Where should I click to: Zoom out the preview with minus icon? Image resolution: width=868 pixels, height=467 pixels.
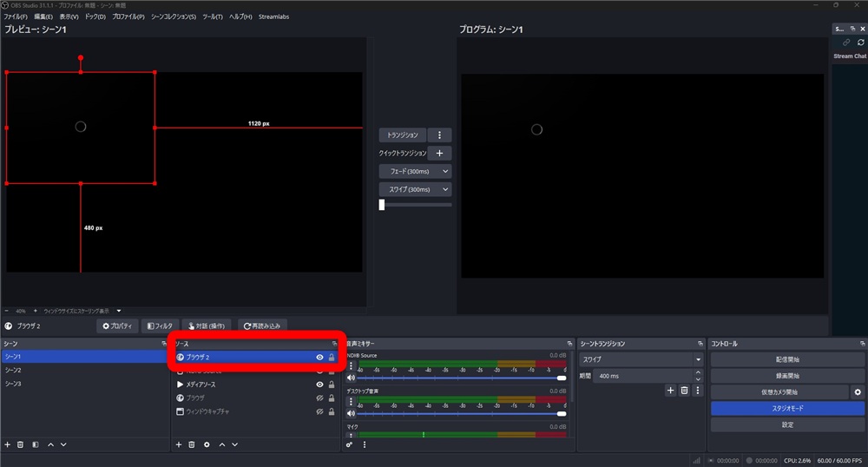7,311
